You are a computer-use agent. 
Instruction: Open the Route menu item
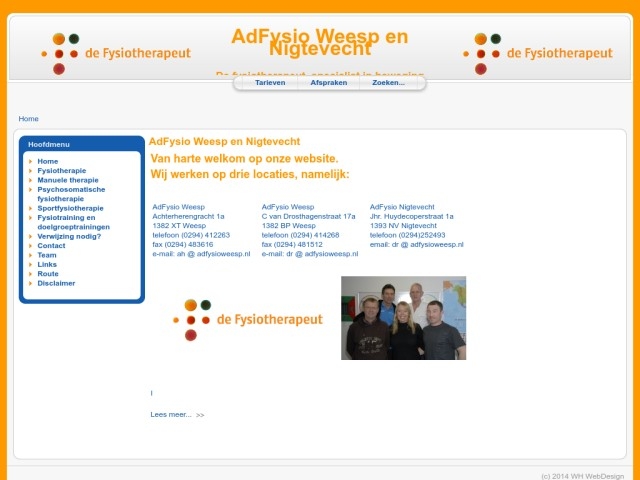click(x=48, y=274)
